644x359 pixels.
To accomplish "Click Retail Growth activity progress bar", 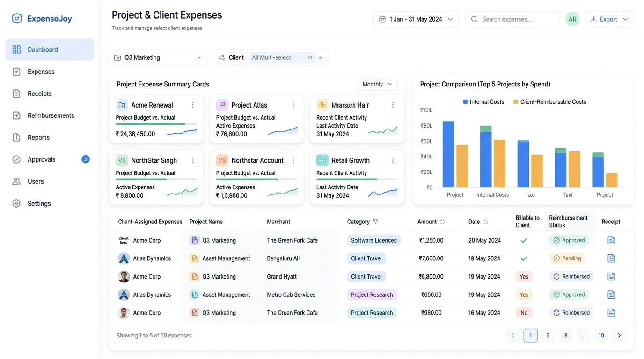I will tap(357, 179).
